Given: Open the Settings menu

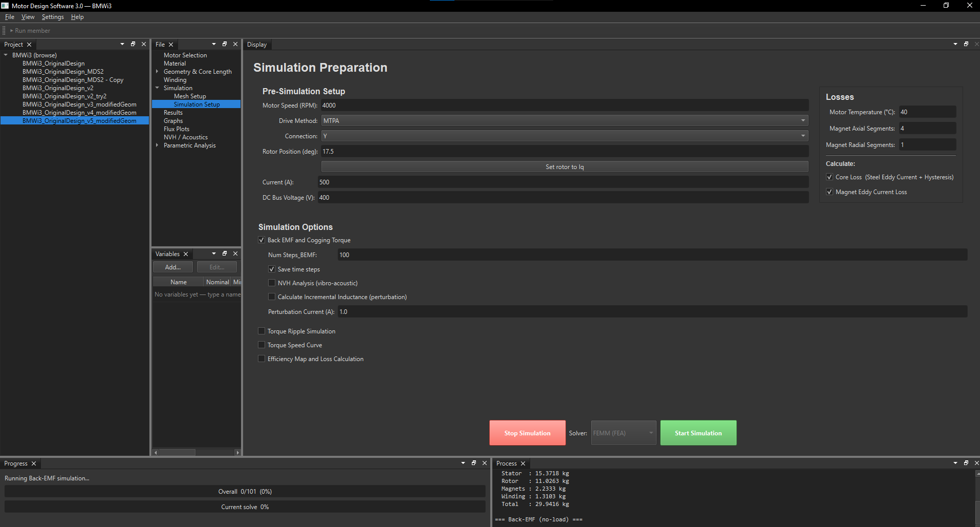Looking at the screenshot, I should tap(53, 17).
